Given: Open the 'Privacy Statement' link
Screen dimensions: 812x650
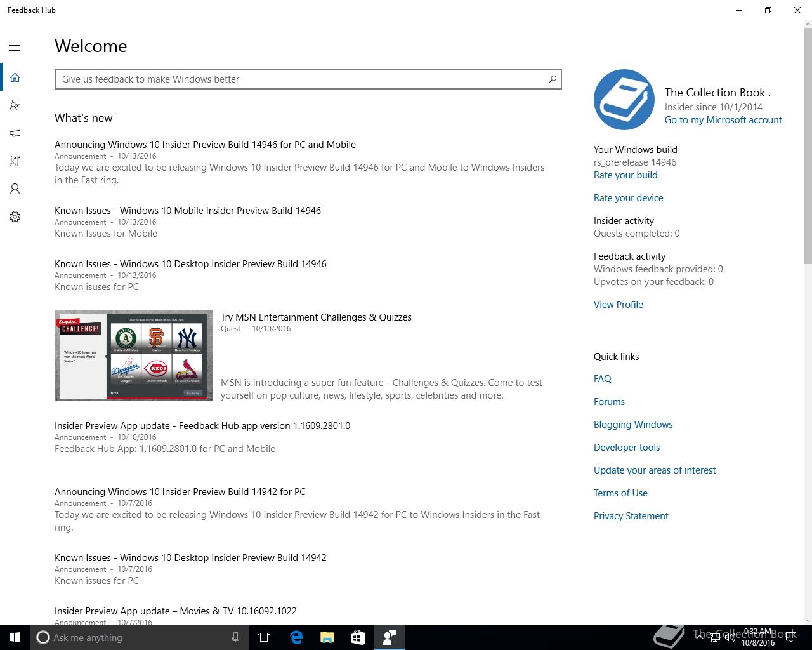Looking at the screenshot, I should tap(631, 516).
